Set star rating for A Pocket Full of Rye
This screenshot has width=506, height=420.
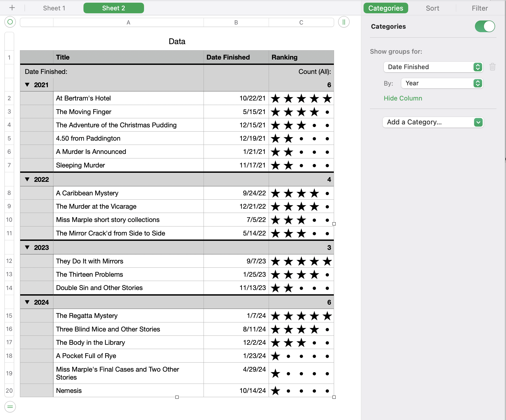tap(301, 356)
